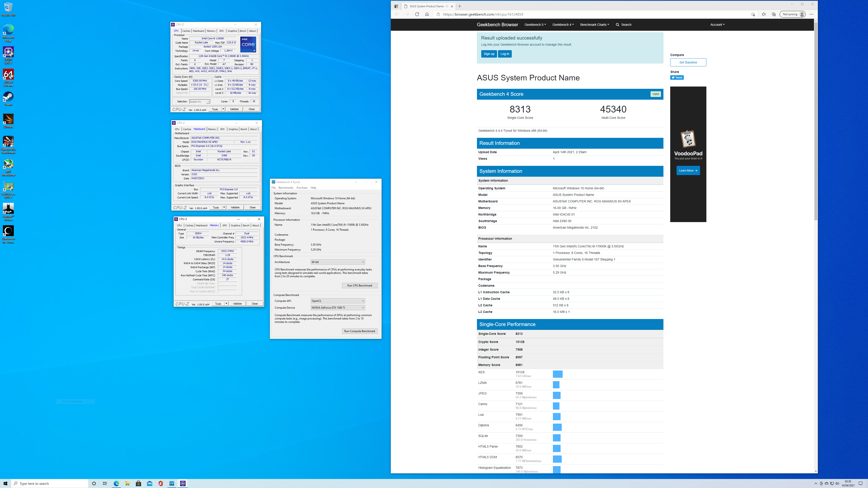Open a new browser tab
Screen dimensions: 868x488
460,6
